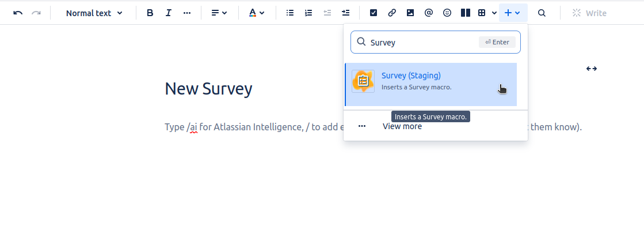Insert a link
This screenshot has height=241, width=644.
(x=392, y=13)
